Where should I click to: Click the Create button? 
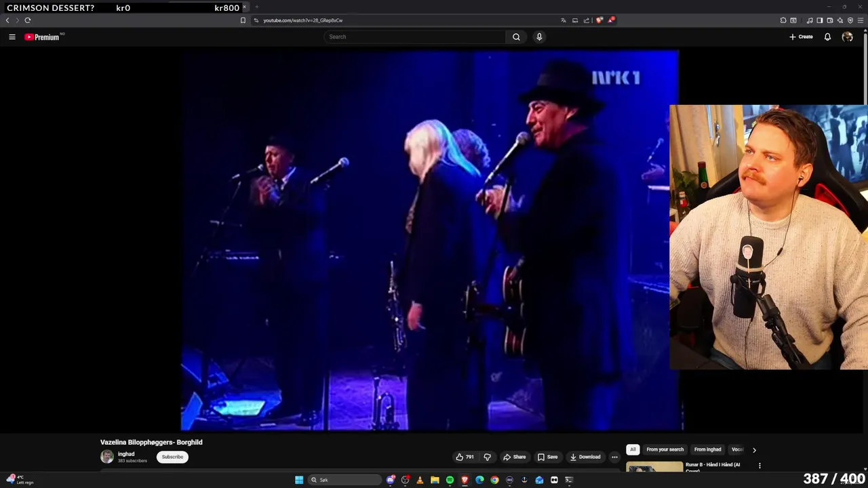(x=801, y=37)
